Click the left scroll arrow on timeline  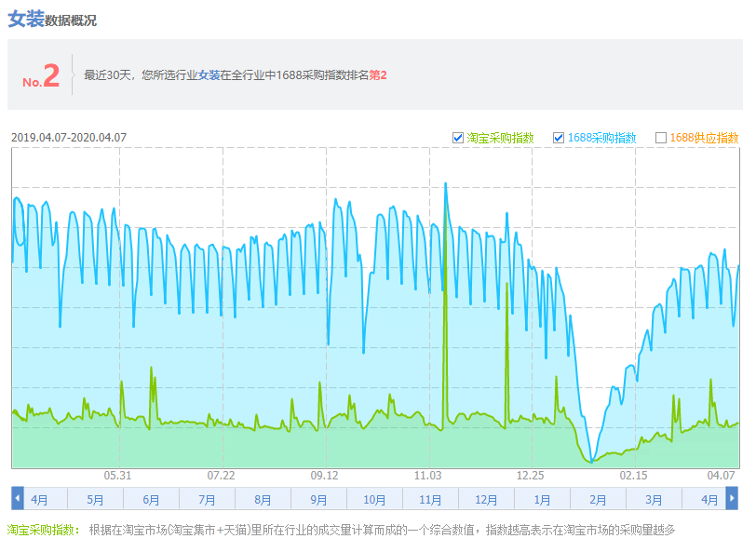point(18,499)
